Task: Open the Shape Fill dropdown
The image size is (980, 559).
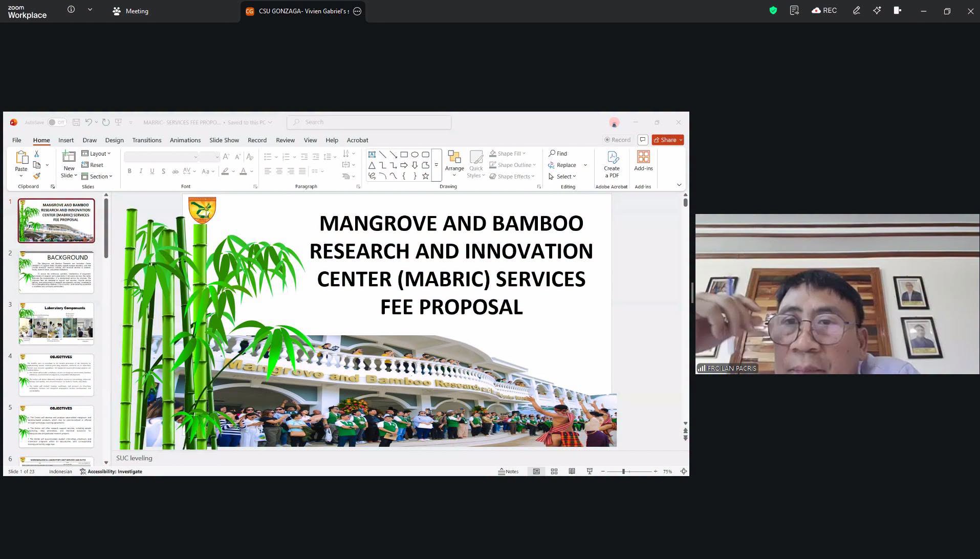Action: (507, 154)
